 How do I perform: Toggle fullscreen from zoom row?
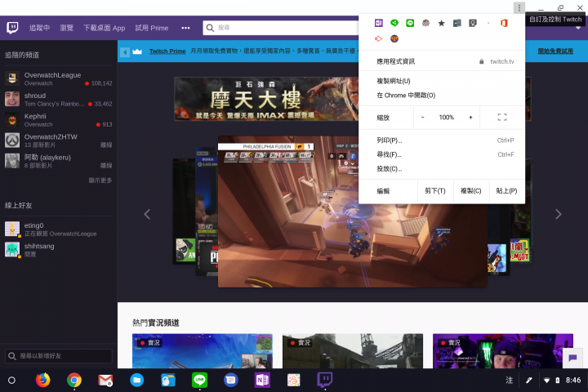502,118
